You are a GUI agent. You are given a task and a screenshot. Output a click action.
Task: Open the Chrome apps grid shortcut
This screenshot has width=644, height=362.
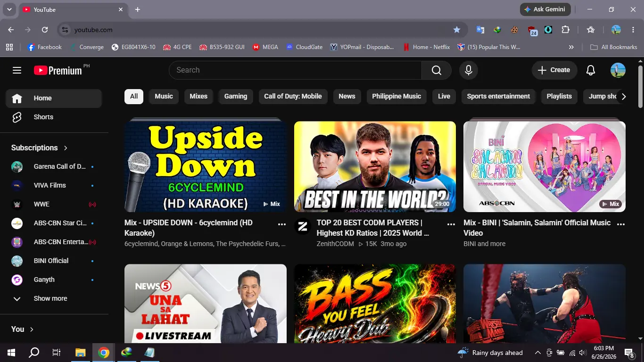point(9,47)
